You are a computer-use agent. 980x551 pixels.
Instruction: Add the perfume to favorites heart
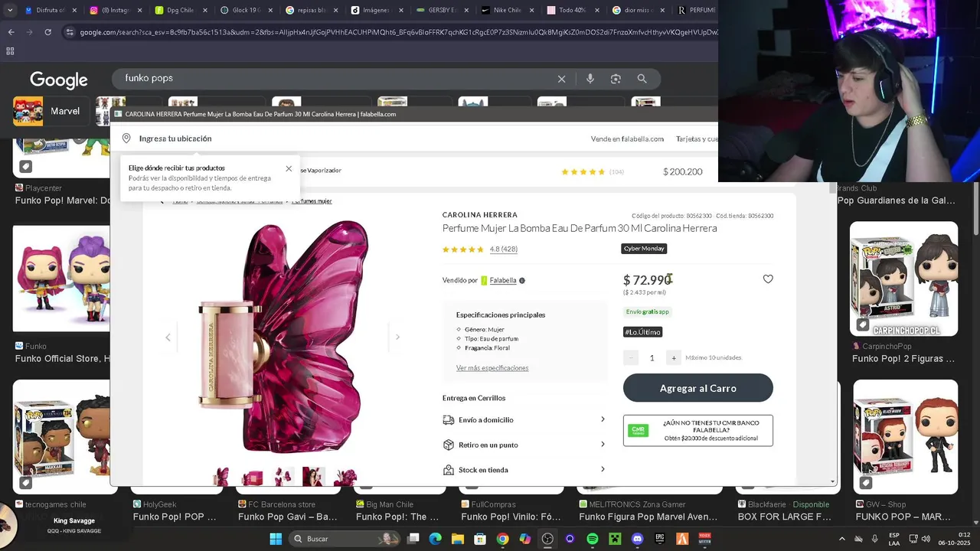768,279
